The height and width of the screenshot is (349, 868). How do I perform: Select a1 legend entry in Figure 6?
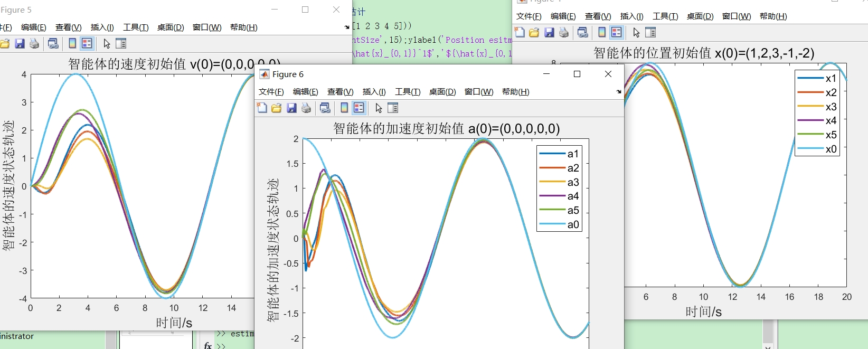pos(560,154)
